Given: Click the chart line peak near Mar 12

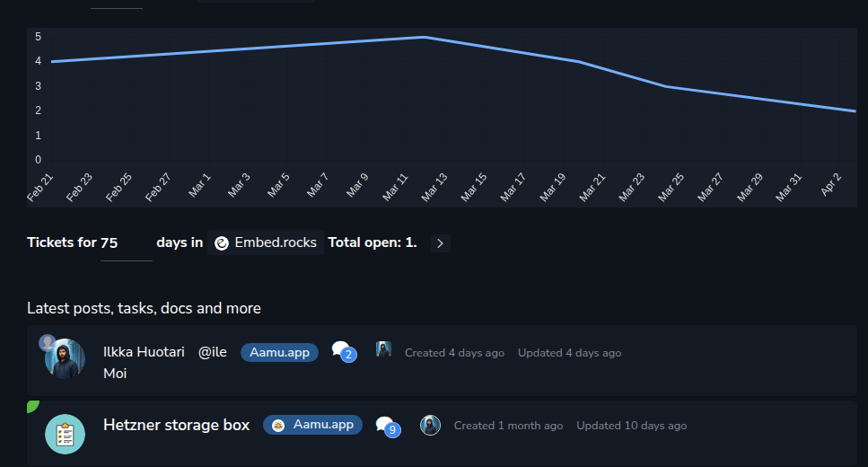Looking at the screenshot, I should 424,37.
